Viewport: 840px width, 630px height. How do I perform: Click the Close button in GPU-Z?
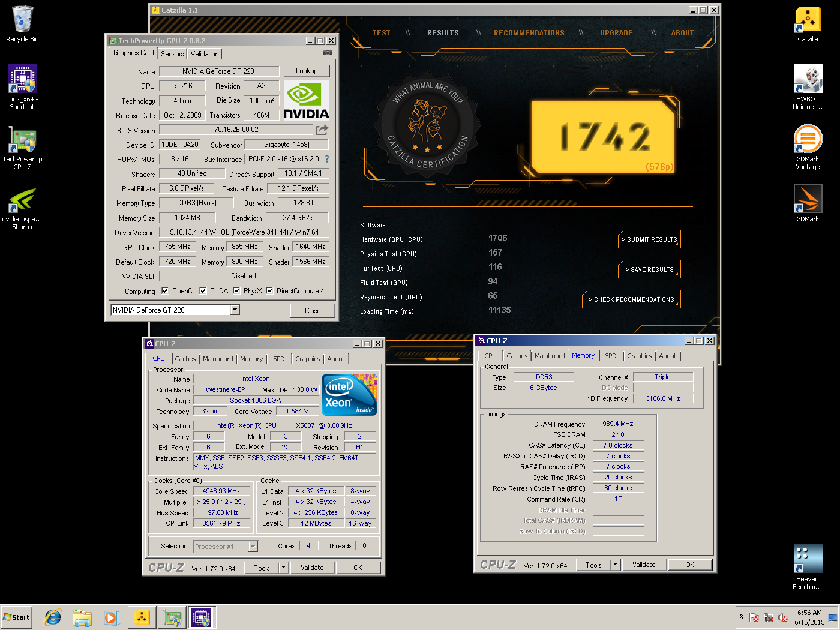(313, 310)
